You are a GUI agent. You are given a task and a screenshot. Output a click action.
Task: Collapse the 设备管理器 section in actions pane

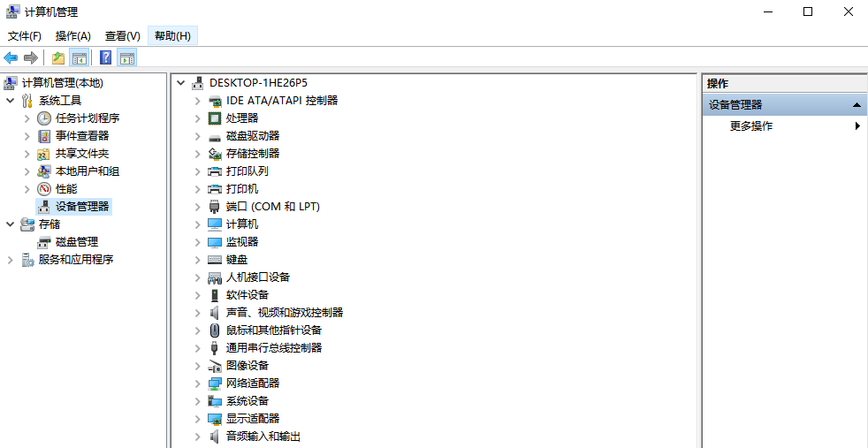857,105
